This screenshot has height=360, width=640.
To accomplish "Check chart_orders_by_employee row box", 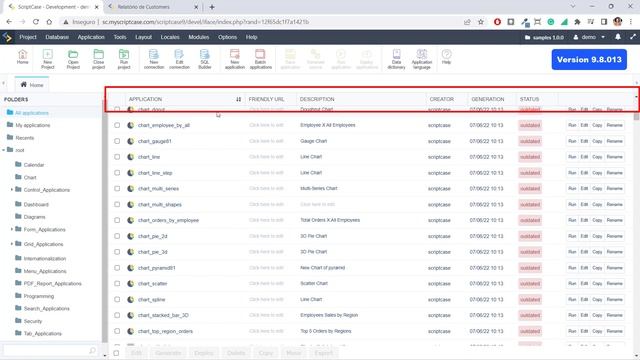I will coord(117,220).
